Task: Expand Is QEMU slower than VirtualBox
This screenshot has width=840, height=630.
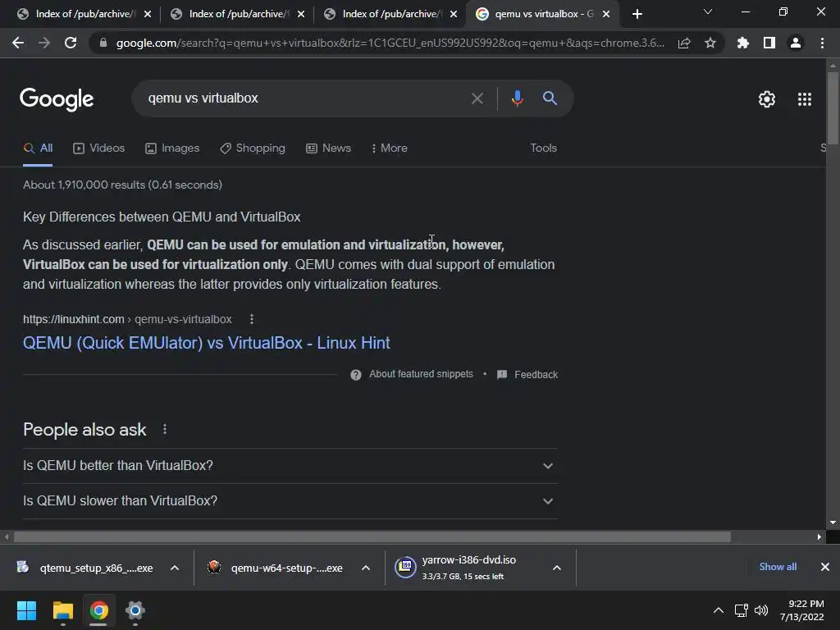Action: (x=290, y=501)
